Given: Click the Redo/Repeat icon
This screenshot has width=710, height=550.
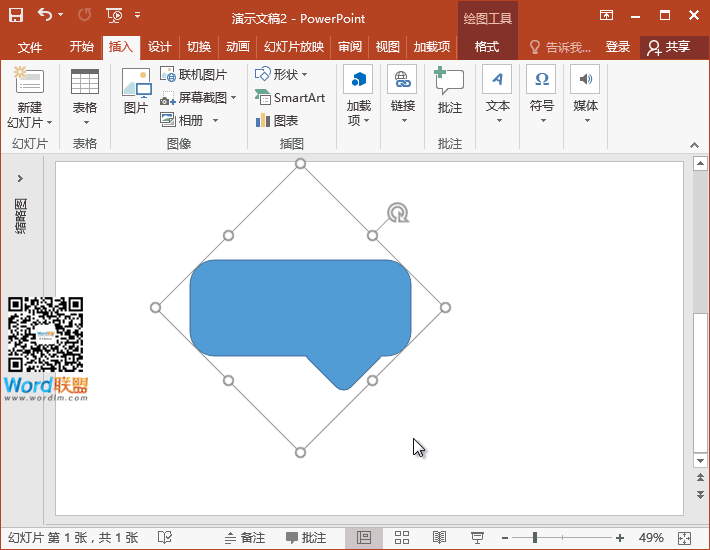Looking at the screenshot, I should click(85, 15).
